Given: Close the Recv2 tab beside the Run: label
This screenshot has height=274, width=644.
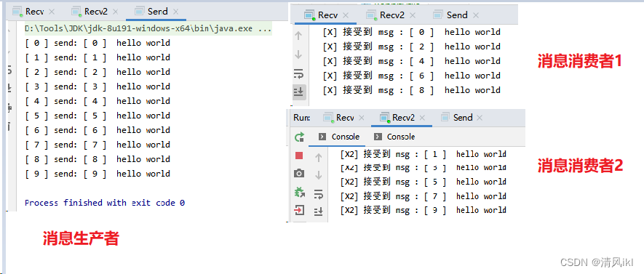Looking at the screenshot, I should click(422, 118).
